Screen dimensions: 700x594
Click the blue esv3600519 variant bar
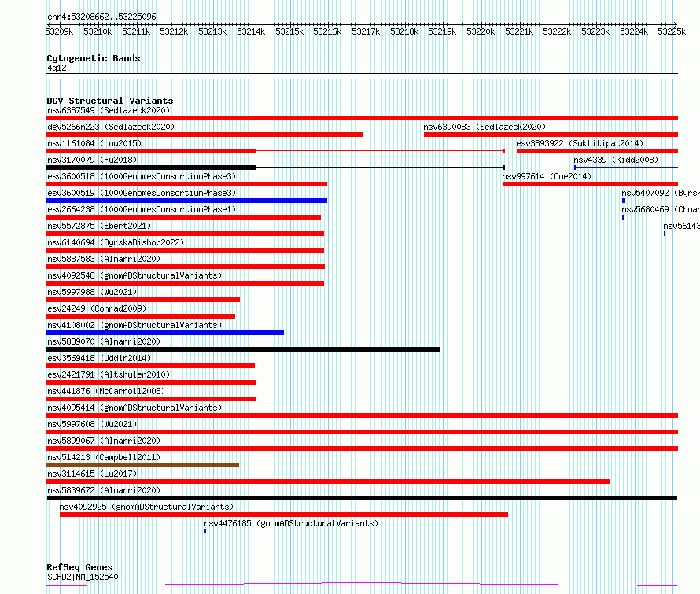click(x=186, y=201)
